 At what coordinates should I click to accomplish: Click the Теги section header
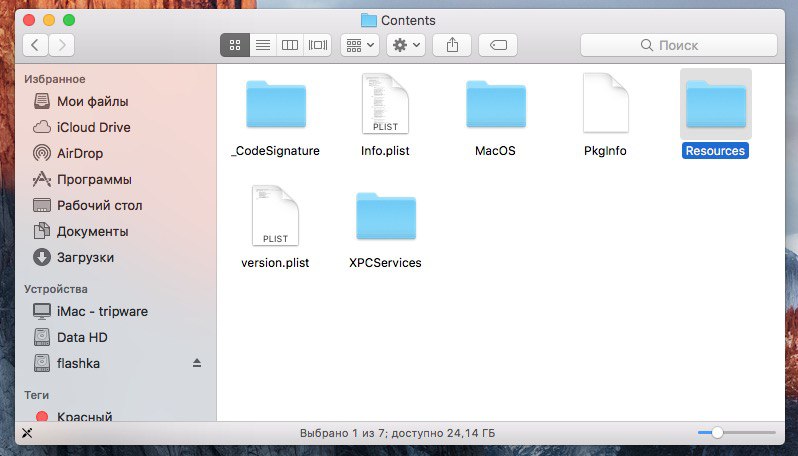[37, 394]
